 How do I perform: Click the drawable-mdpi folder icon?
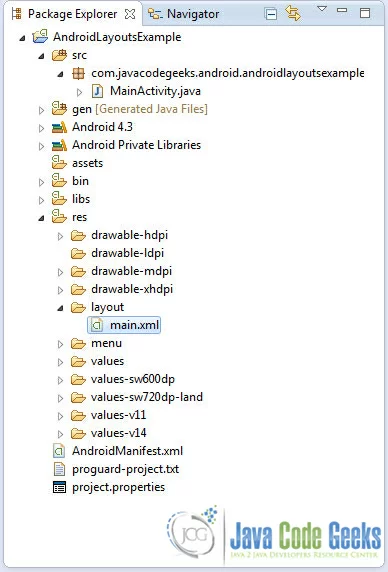pos(78,271)
